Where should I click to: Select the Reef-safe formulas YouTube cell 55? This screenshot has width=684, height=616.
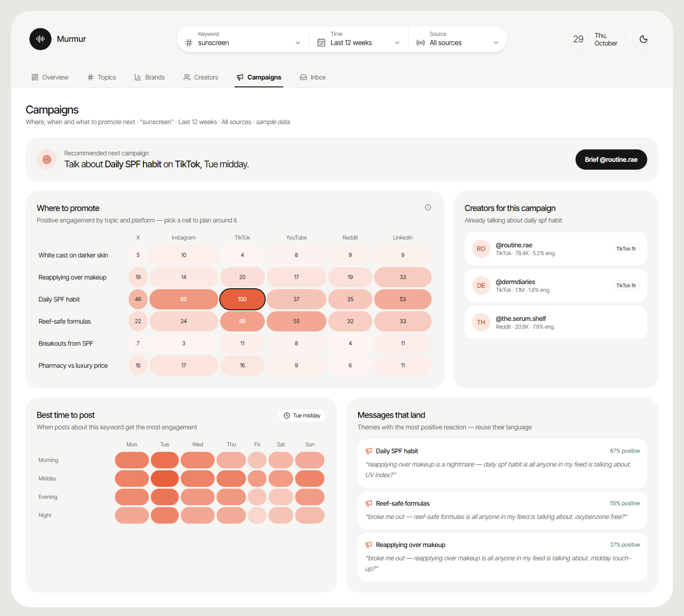(x=296, y=321)
